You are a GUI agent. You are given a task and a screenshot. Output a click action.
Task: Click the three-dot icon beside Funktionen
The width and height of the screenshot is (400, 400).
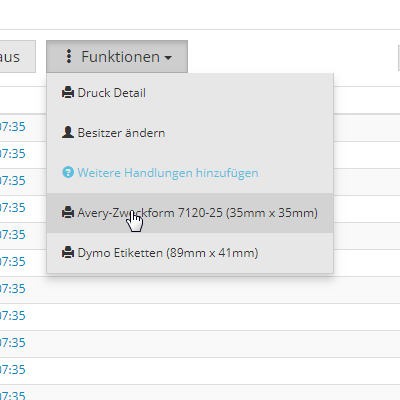click(69, 56)
